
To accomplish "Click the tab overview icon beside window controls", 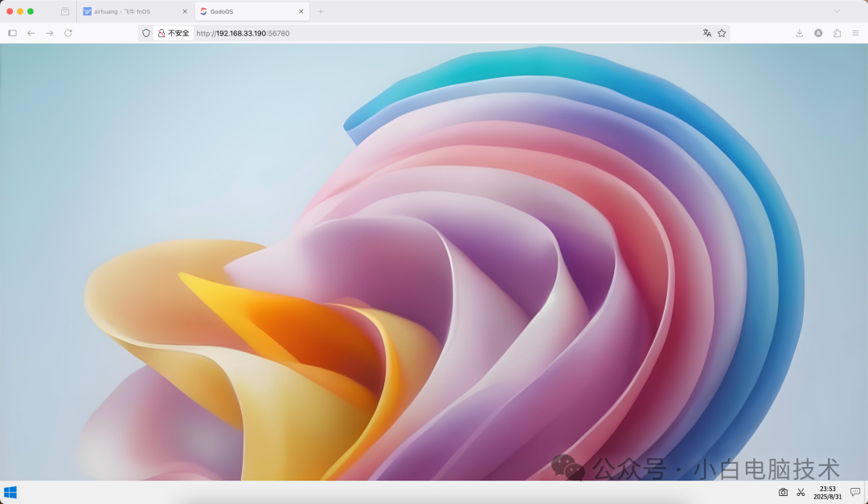I will tap(65, 11).
